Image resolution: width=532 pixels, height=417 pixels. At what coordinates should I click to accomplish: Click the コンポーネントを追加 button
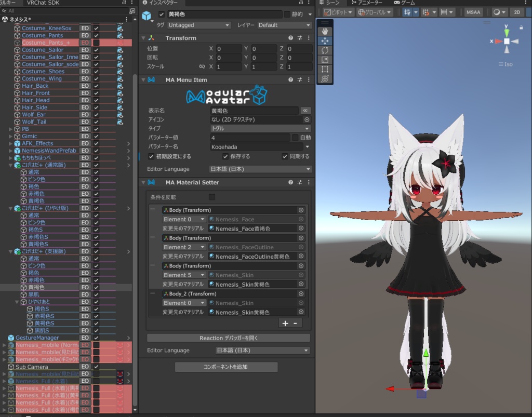[226, 367]
